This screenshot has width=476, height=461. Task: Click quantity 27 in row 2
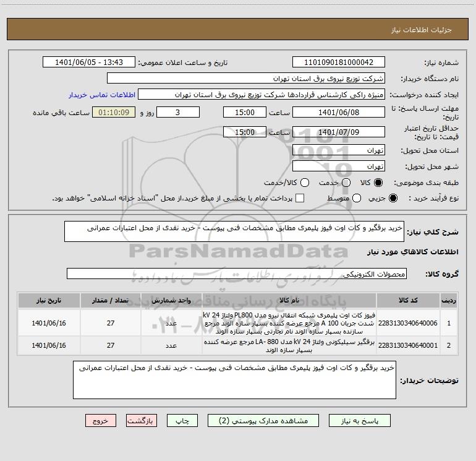(111, 345)
